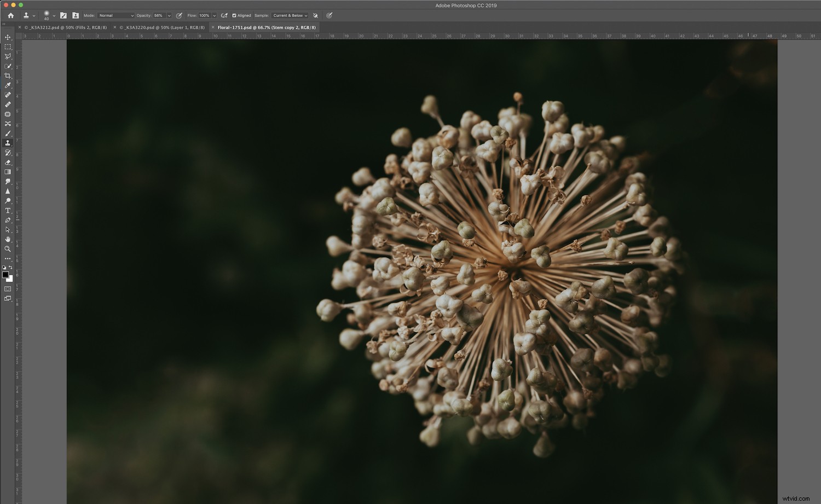Open the Sample dropdown showing Current & Below

290,15
